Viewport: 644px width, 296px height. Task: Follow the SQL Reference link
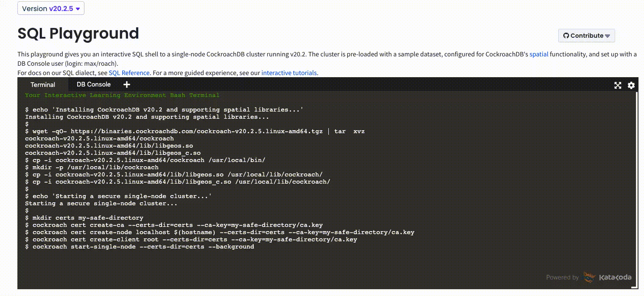(x=129, y=73)
